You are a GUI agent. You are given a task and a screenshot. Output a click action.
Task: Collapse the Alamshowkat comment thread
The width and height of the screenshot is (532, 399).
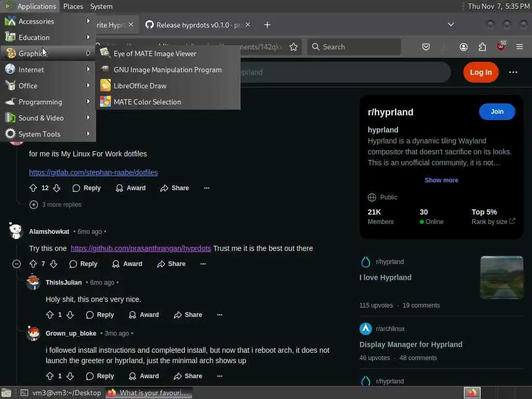pos(16,264)
